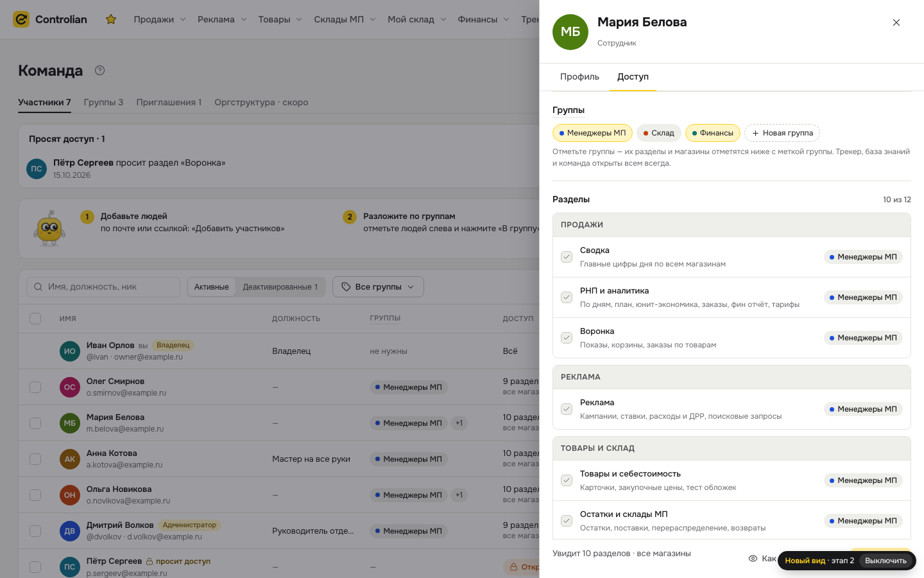Click the Новая группа add button

pyautogui.click(x=782, y=133)
